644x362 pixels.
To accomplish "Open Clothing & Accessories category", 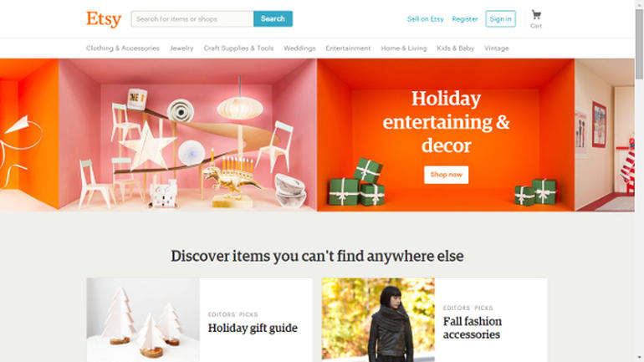I will tap(123, 48).
